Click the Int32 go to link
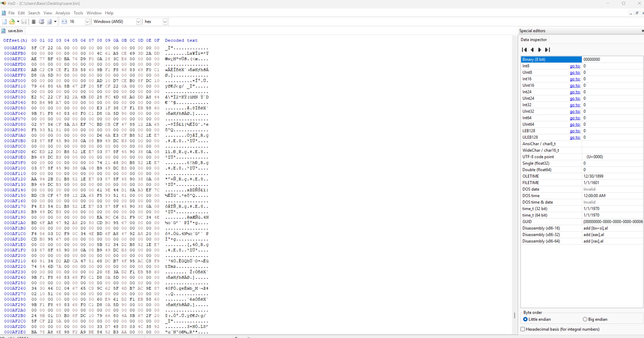644x338 pixels. [x=575, y=105]
